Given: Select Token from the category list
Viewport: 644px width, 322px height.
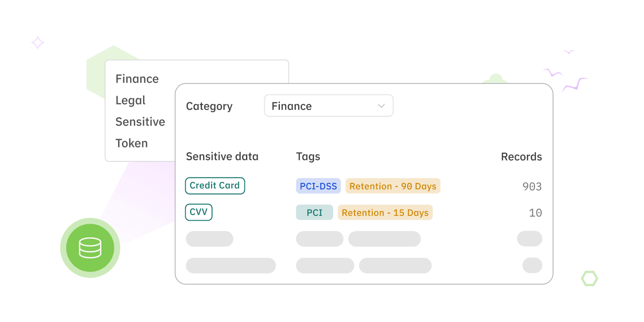Looking at the screenshot, I should pyautogui.click(x=132, y=144).
